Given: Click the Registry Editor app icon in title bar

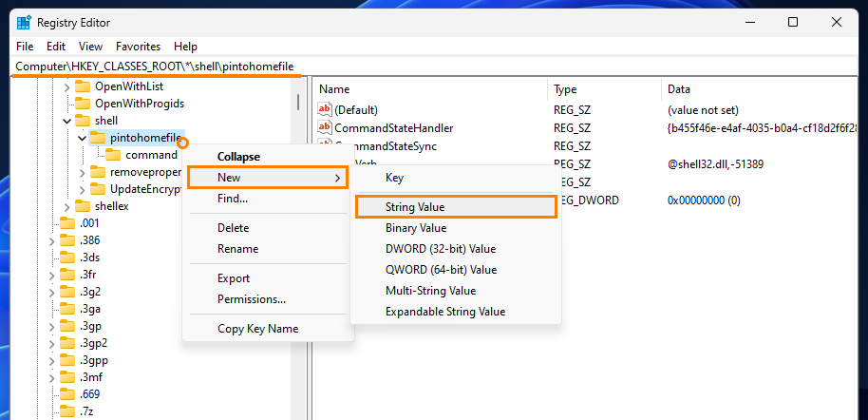Looking at the screenshot, I should pyautogui.click(x=23, y=23).
